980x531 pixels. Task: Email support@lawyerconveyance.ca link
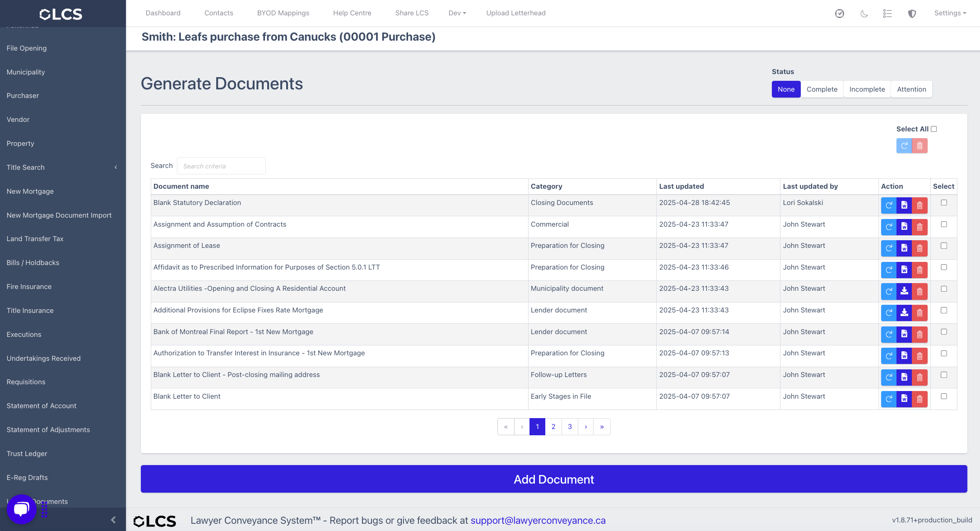(x=538, y=521)
